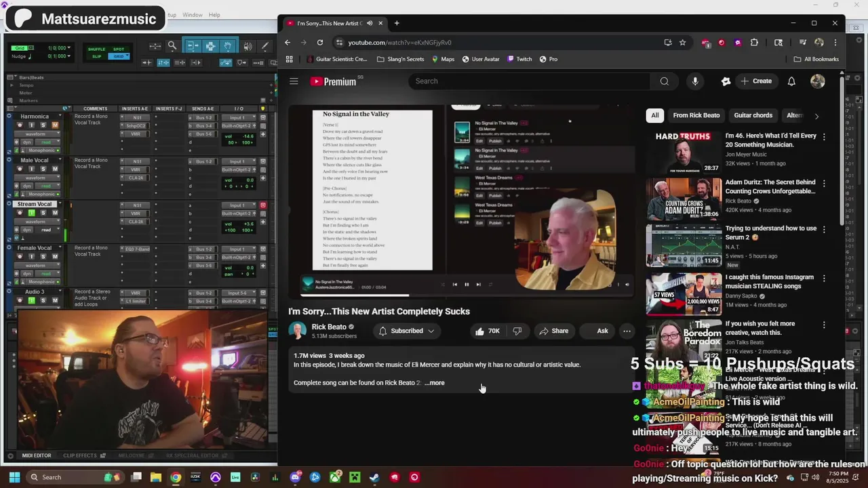Mute the Harmonica track
The width and height of the screenshot is (868, 488).
point(55,125)
